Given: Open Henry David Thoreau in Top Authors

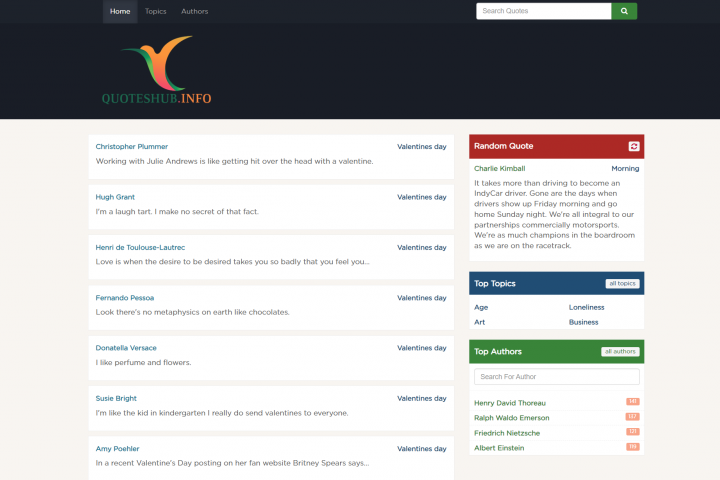Looking at the screenshot, I should pos(510,403).
